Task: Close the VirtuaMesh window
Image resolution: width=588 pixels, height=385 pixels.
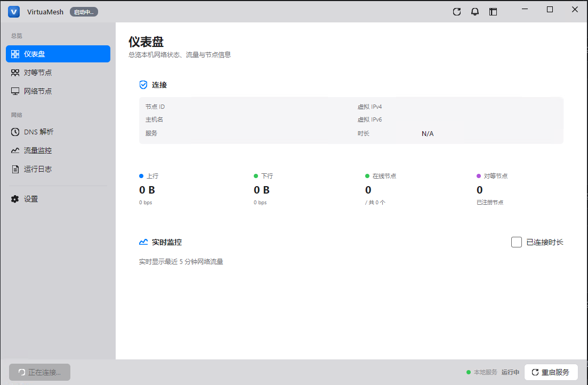Action: tap(575, 10)
